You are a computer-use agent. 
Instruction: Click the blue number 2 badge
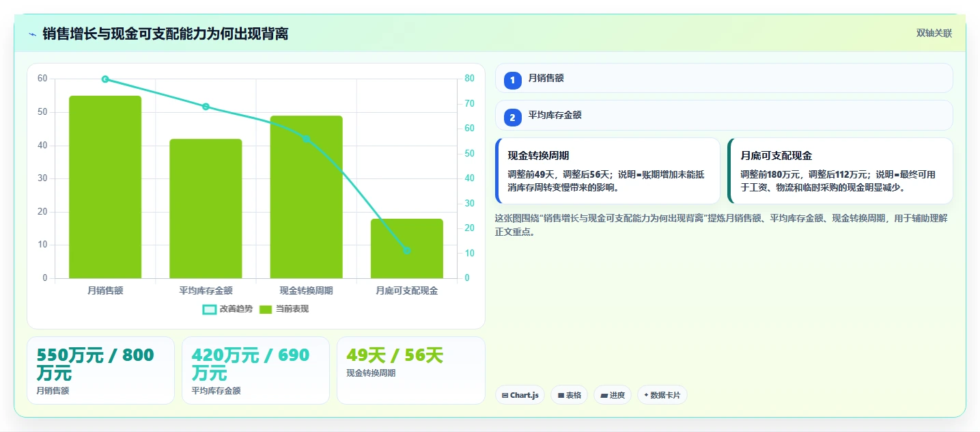[512, 118]
